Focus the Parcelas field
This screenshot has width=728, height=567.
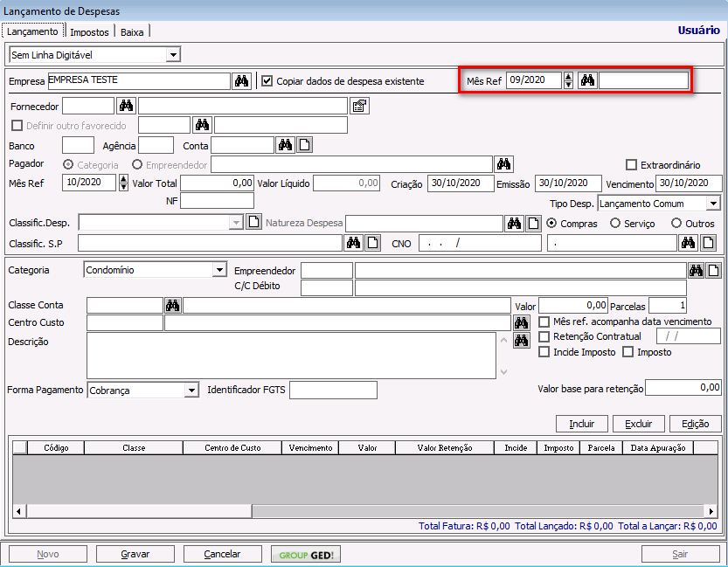pyautogui.click(x=668, y=305)
